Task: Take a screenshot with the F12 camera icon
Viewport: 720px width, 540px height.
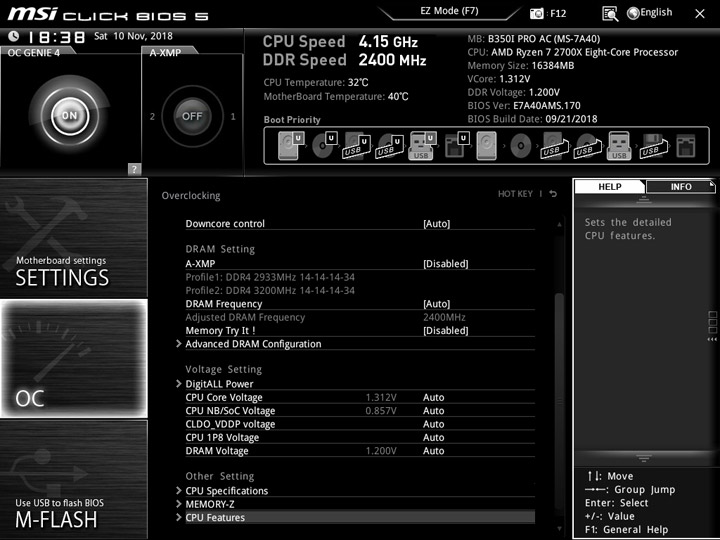Action: tap(536, 13)
